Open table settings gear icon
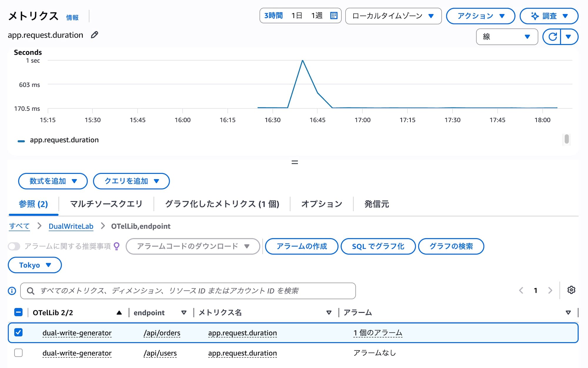This screenshot has width=588, height=368. (571, 290)
